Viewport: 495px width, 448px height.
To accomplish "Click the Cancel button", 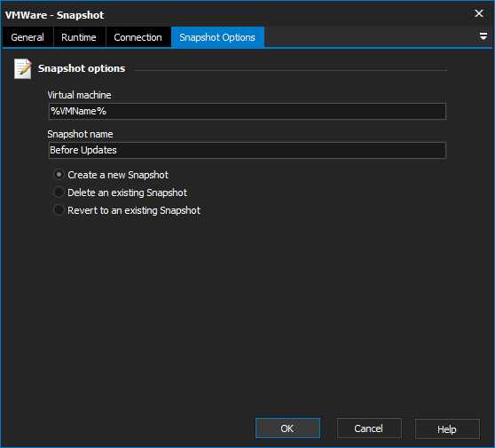I will click(x=369, y=428).
